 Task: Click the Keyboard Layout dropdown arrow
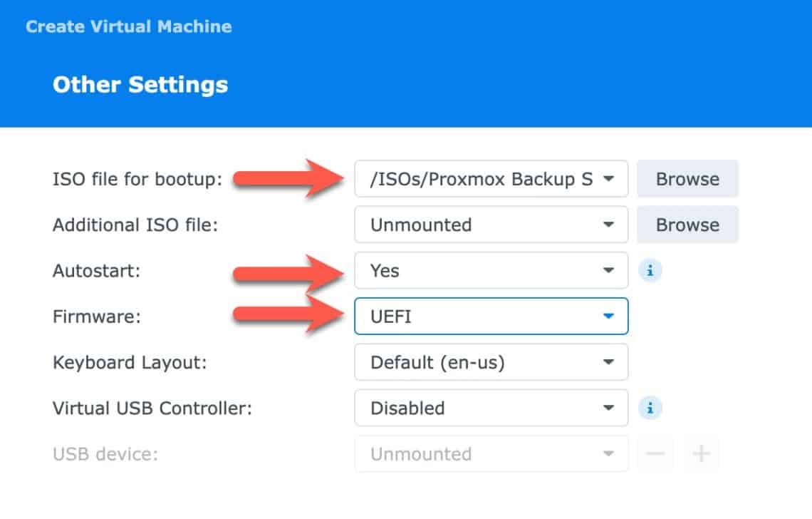click(x=608, y=362)
